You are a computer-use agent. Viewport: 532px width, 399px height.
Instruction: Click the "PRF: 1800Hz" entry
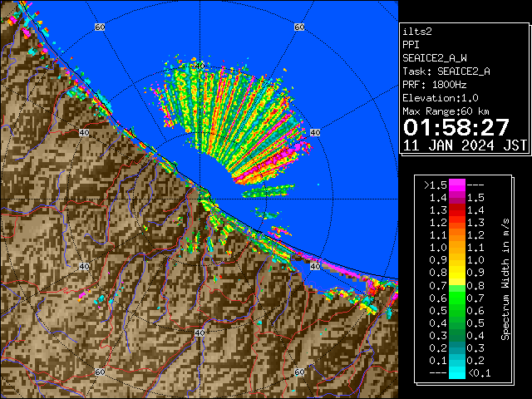click(x=435, y=85)
